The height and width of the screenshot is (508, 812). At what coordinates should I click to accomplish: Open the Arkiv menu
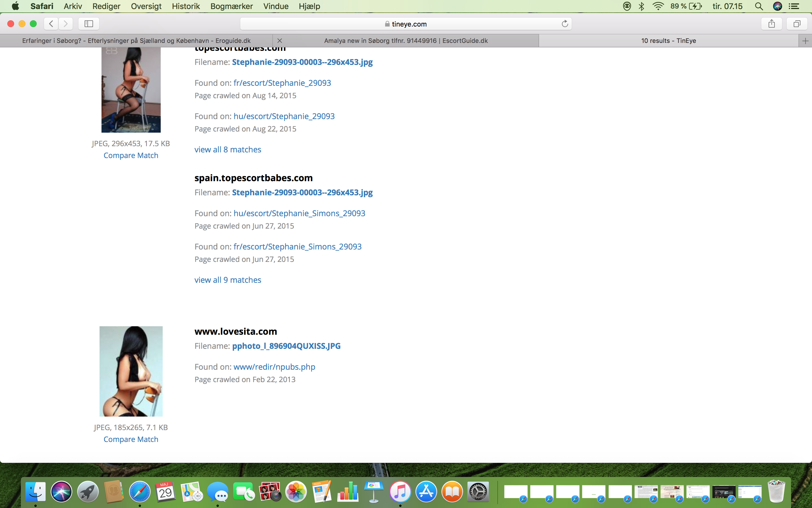tap(73, 6)
